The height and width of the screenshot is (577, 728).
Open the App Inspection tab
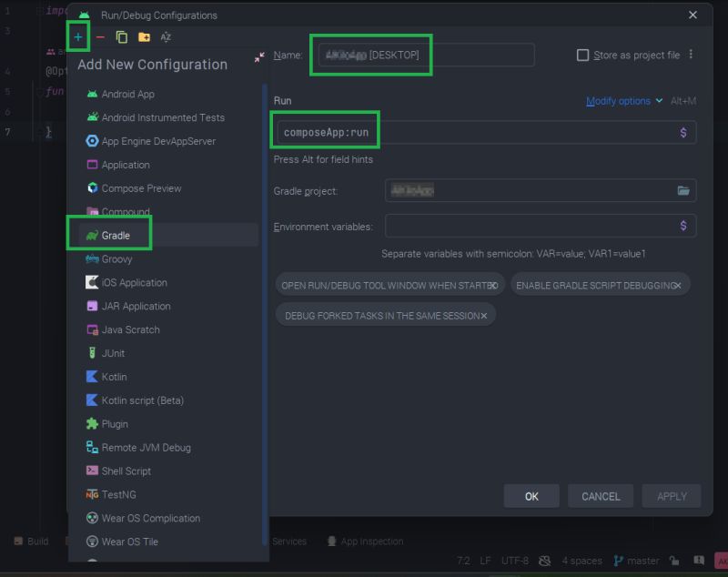pos(371,541)
